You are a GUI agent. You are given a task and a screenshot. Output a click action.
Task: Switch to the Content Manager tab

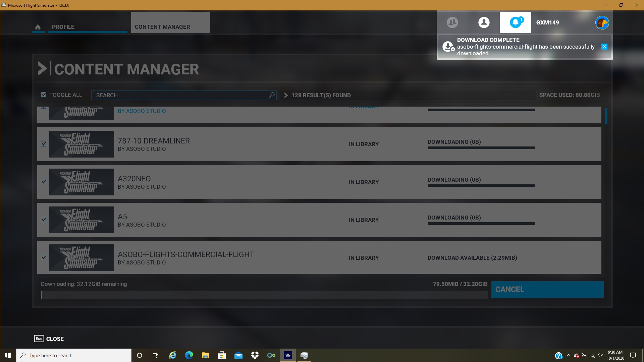pos(170,23)
